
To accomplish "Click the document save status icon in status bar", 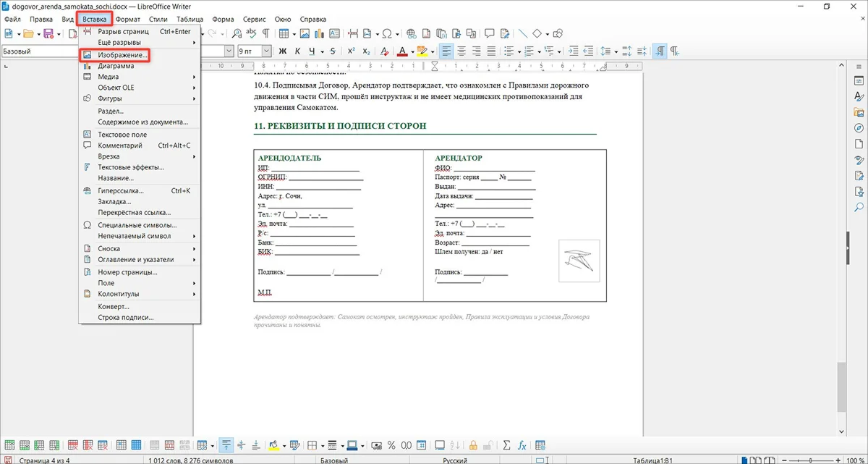I will pyautogui.click(x=8, y=460).
